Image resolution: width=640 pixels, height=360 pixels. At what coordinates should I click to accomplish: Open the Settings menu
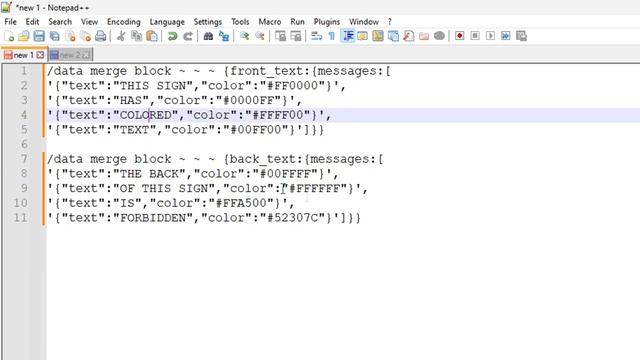pyautogui.click(x=208, y=22)
